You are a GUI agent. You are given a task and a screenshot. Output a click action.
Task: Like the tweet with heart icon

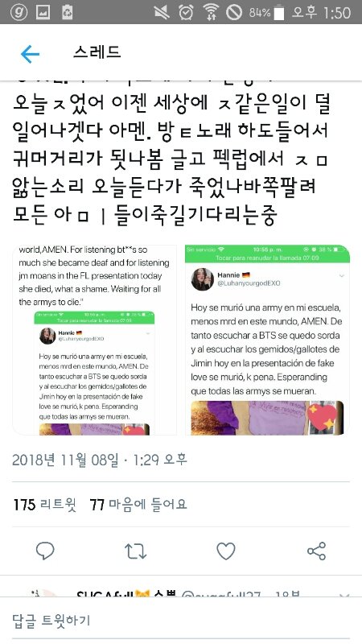(226, 551)
